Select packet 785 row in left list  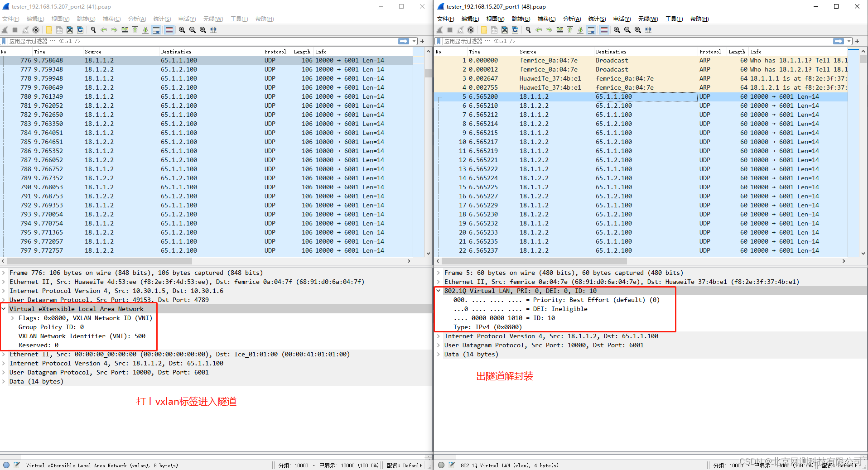pyautogui.click(x=206, y=142)
